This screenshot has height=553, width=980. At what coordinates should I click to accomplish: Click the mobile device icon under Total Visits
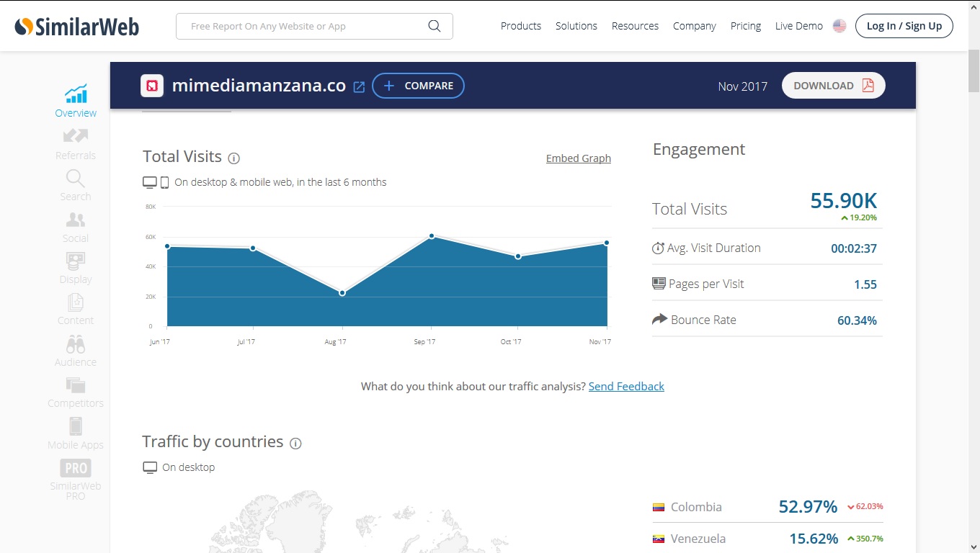click(164, 183)
